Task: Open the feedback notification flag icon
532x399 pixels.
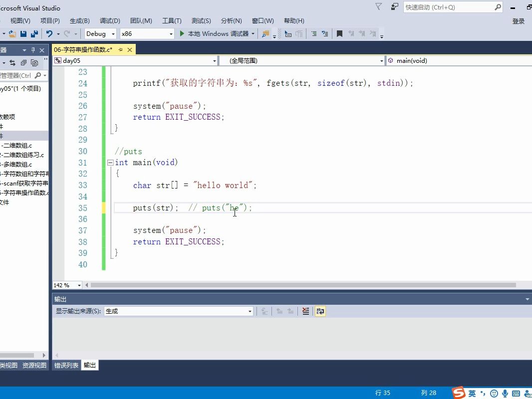Action: (x=378, y=7)
